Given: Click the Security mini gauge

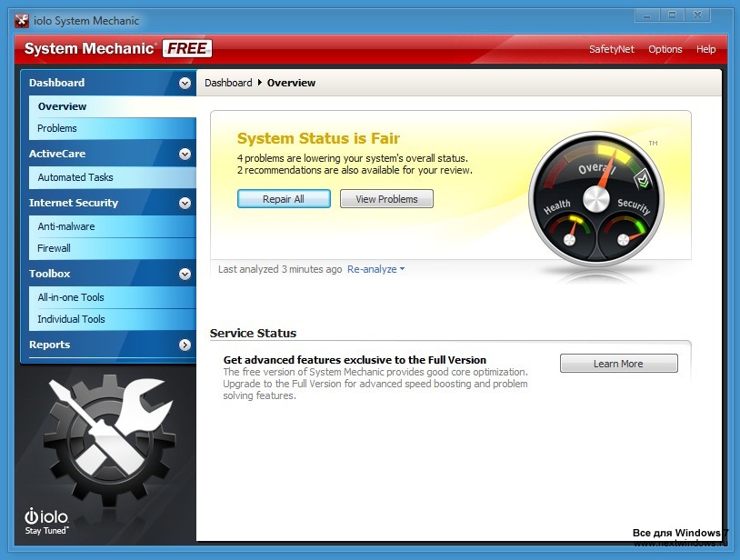Looking at the screenshot, I should click(x=624, y=235).
